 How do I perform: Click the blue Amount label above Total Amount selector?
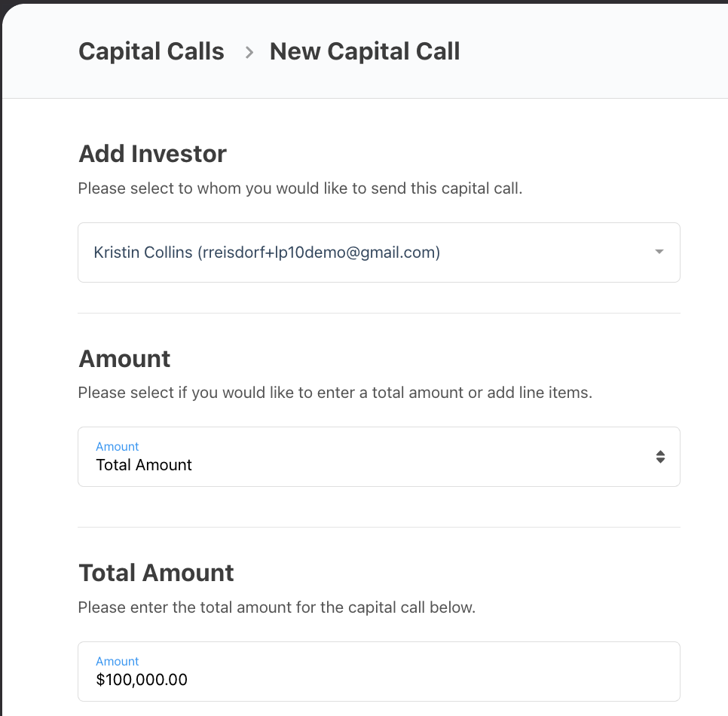pyautogui.click(x=117, y=446)
